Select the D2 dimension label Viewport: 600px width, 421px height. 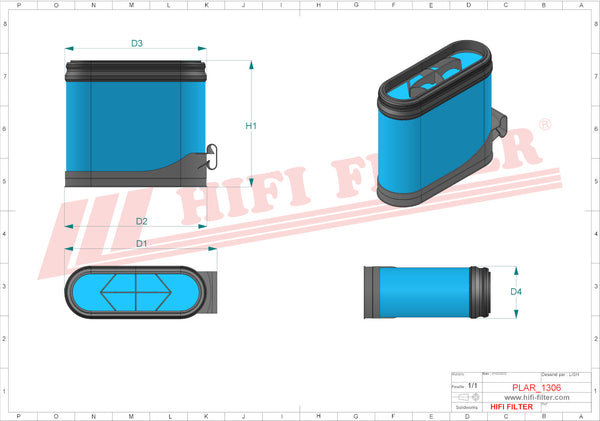tap(141, 221)
